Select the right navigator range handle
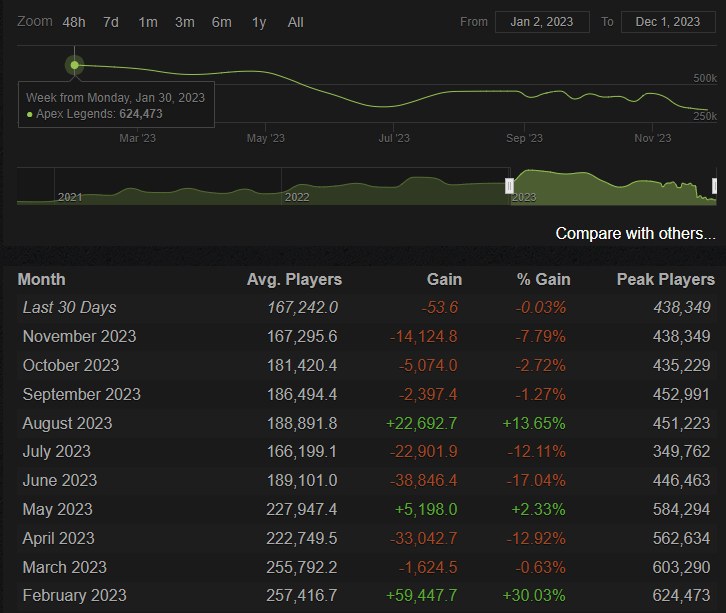 [714, 186]
